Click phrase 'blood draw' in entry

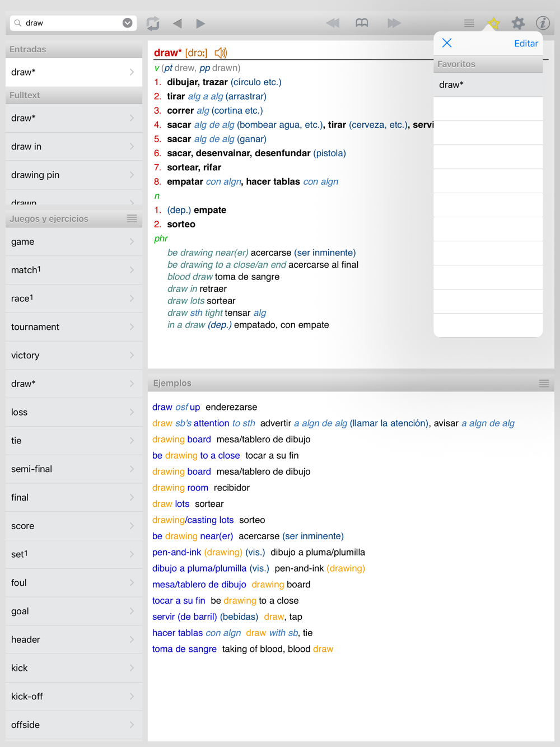(190, 277)
